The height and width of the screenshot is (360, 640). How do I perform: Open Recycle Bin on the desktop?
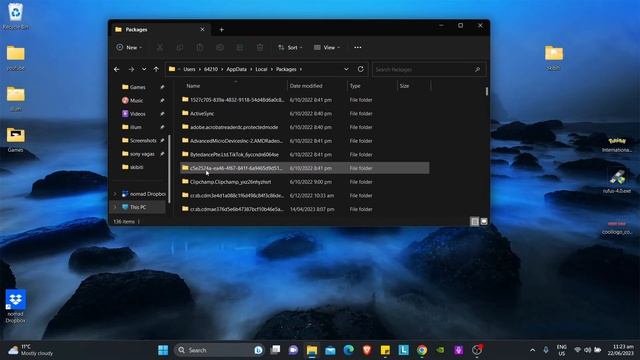[x=16, y=16]
